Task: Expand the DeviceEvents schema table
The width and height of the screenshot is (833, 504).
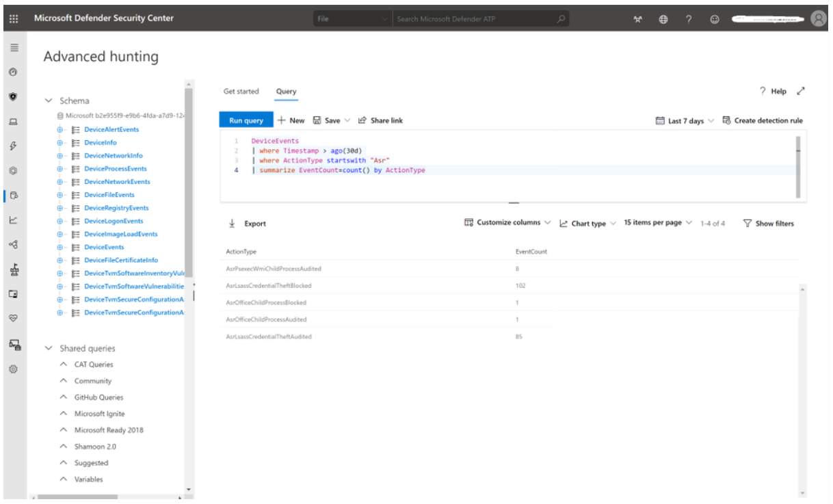Action: pos(60,247)
